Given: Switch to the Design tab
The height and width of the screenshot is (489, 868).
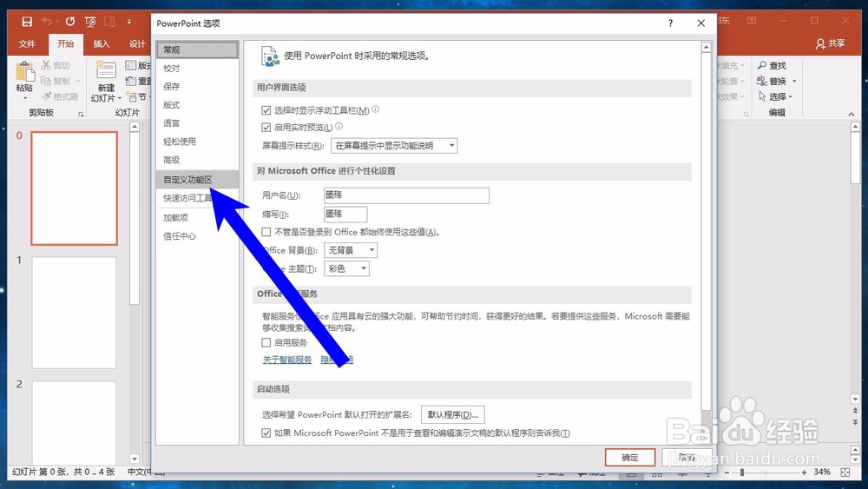Looking at the screenshot, I should [137, 43].
